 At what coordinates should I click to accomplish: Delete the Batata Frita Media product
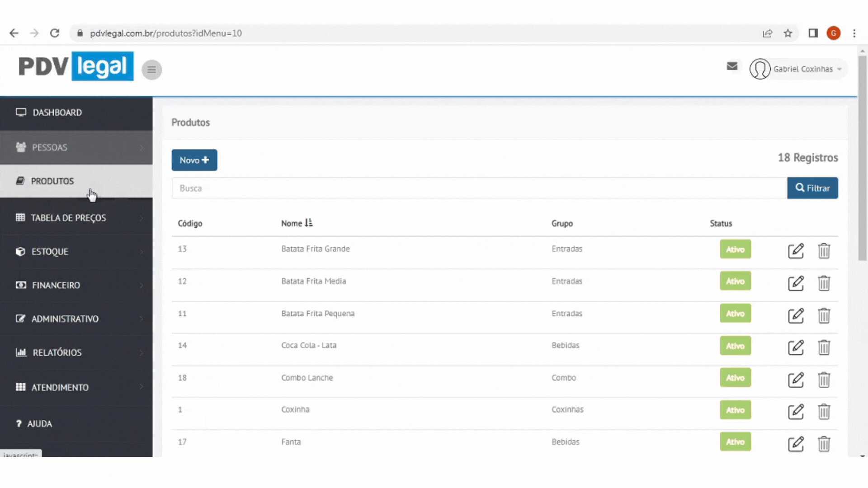pyautogui.click(x=824, y=283)
